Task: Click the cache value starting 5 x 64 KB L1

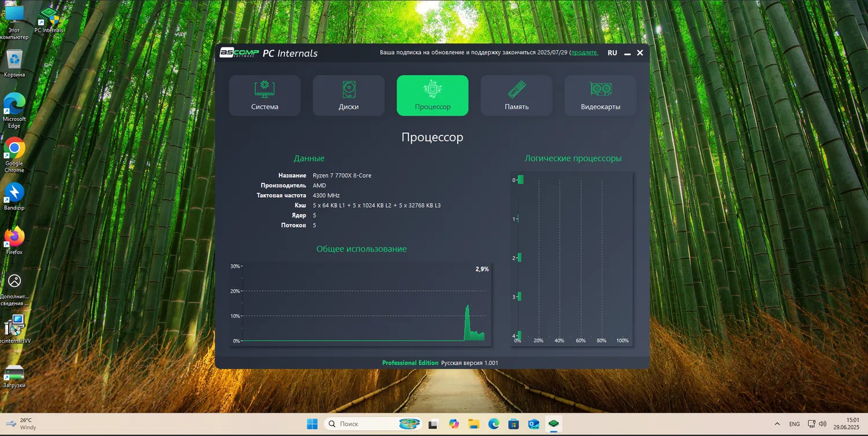Action: pos(377,205)
